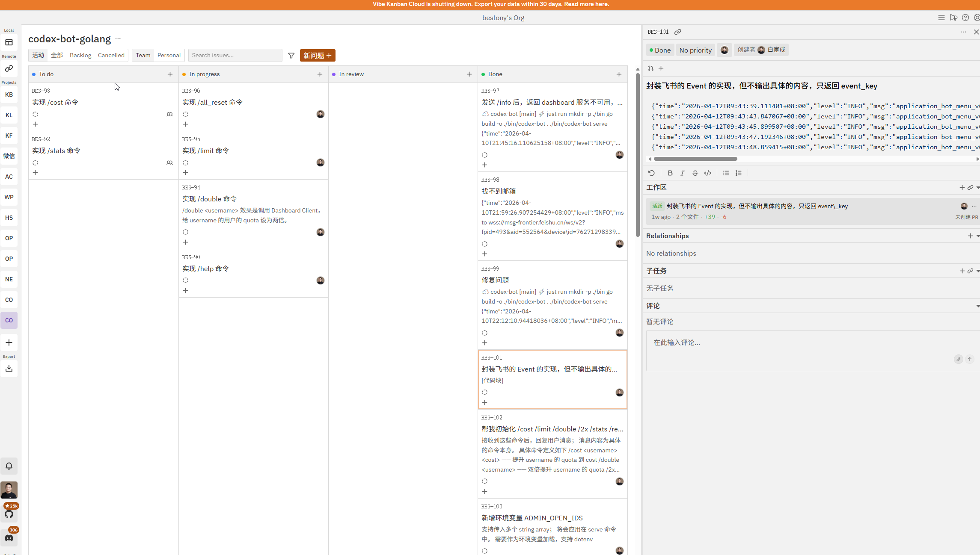Toggle italic text formatting

coord(683,173)
